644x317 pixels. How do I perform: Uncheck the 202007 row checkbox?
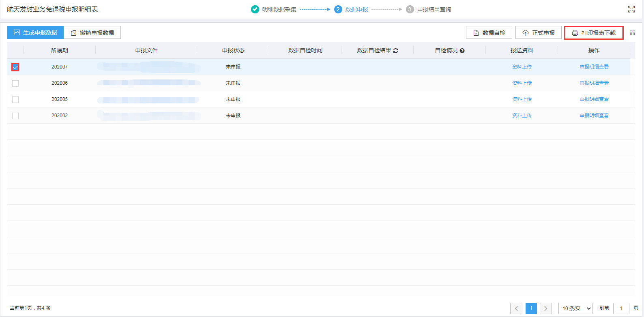(15, 67)
